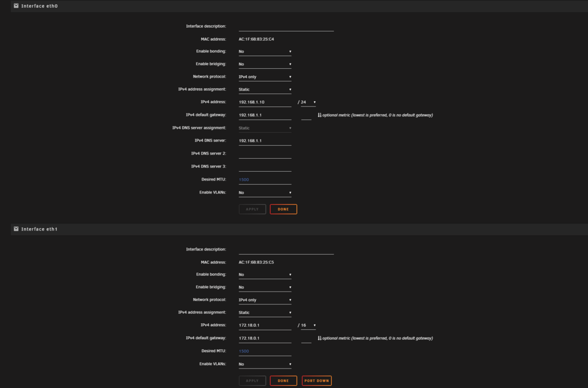Open eth0 Enable bonding dropdown
The width and height of the screenshot is (588, 388).
click(265, 52)
